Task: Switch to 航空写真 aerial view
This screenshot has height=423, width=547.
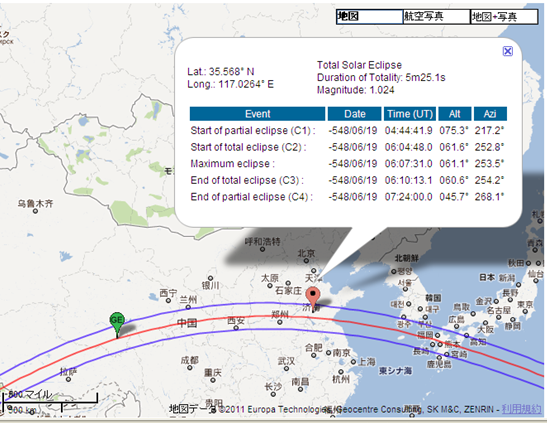Action: [436, 16]
